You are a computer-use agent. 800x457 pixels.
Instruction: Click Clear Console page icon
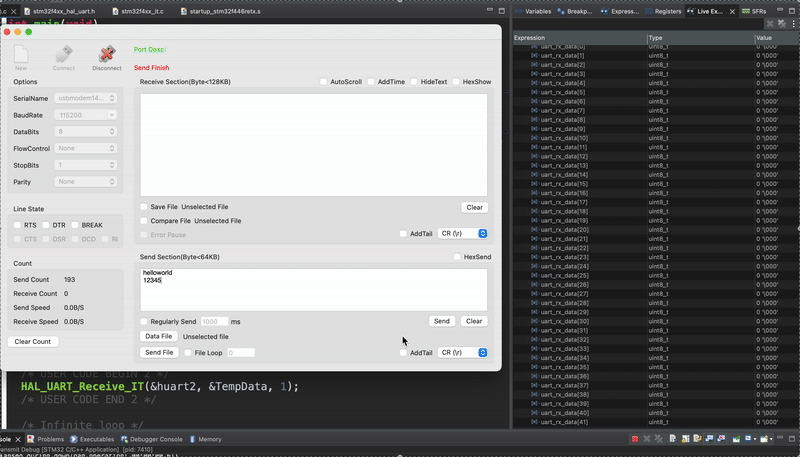coord(673,439)
